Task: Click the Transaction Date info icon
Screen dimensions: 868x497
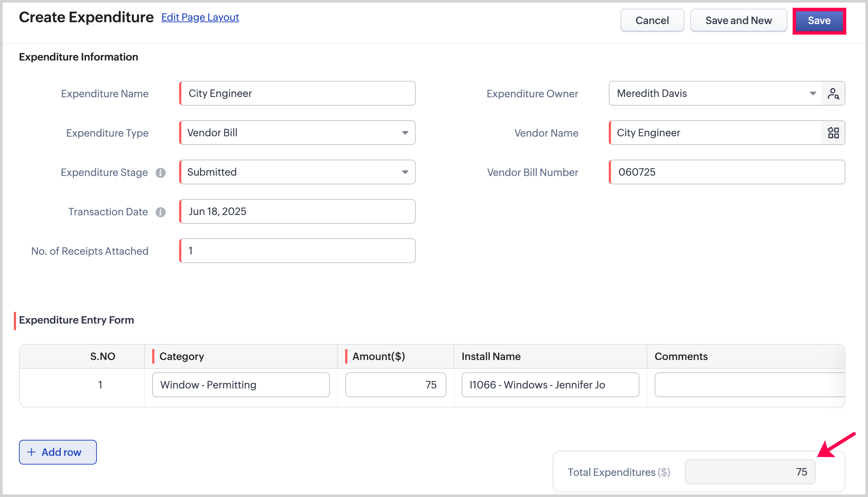Action: click(x=161, y=212)
